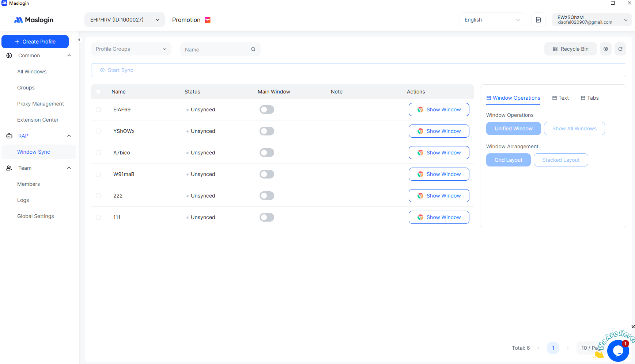The image size is (635, 364).
Task: Tick the select-all checkbox in table header
Action: pyautogui.click(x=98, y=92)
